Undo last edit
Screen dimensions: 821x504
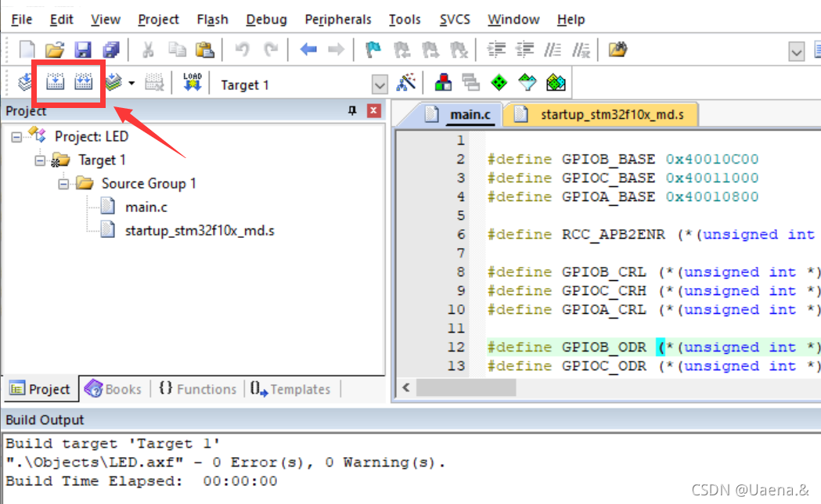pyautogui.click(x=242, y=50)
